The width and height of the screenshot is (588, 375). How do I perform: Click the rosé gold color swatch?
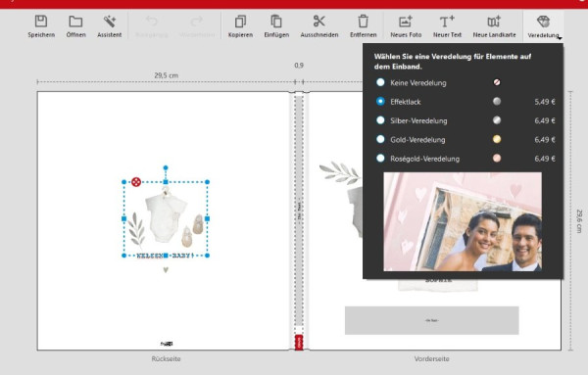(497, 158)
